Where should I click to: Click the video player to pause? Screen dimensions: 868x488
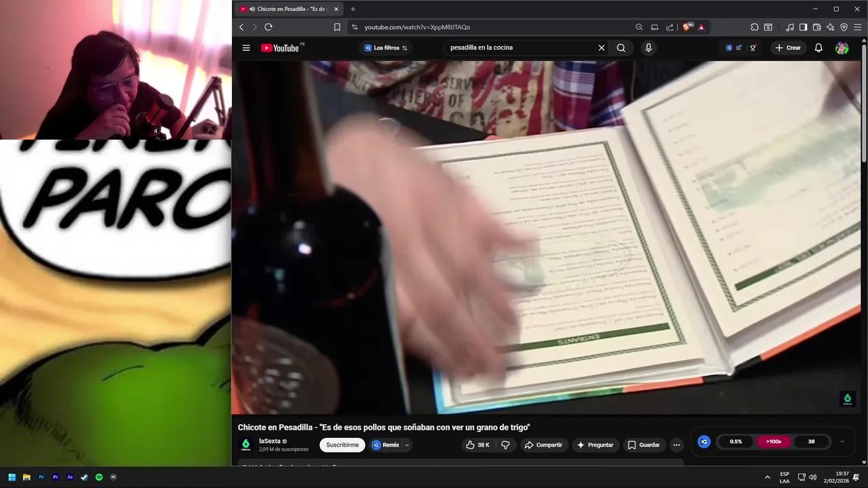(x=548, y=237)
